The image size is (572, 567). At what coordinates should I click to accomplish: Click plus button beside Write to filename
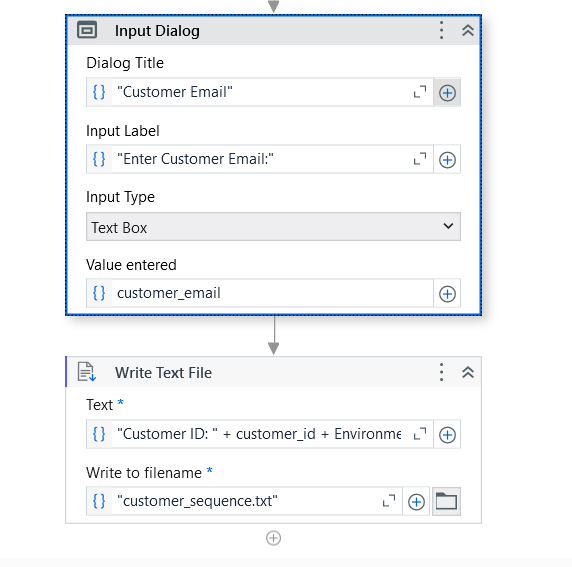click(416, 502)
